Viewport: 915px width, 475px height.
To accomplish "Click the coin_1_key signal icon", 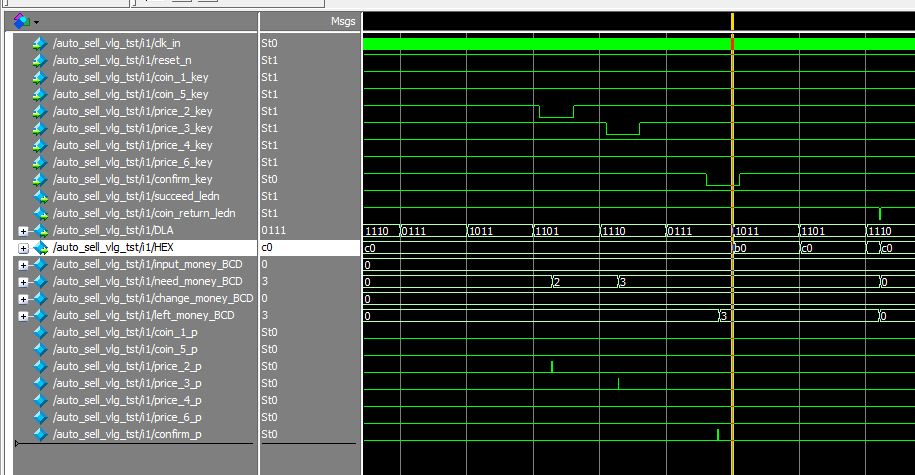I will 40,77.
